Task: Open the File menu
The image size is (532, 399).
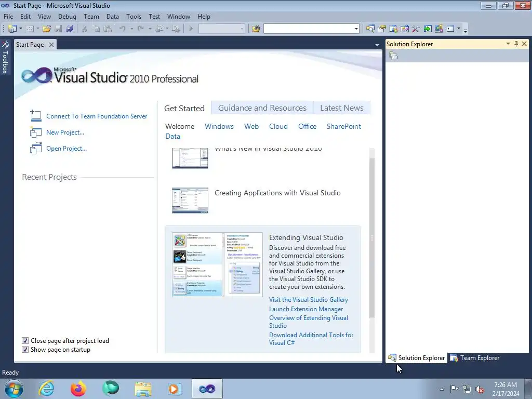Action: point(8,16)
